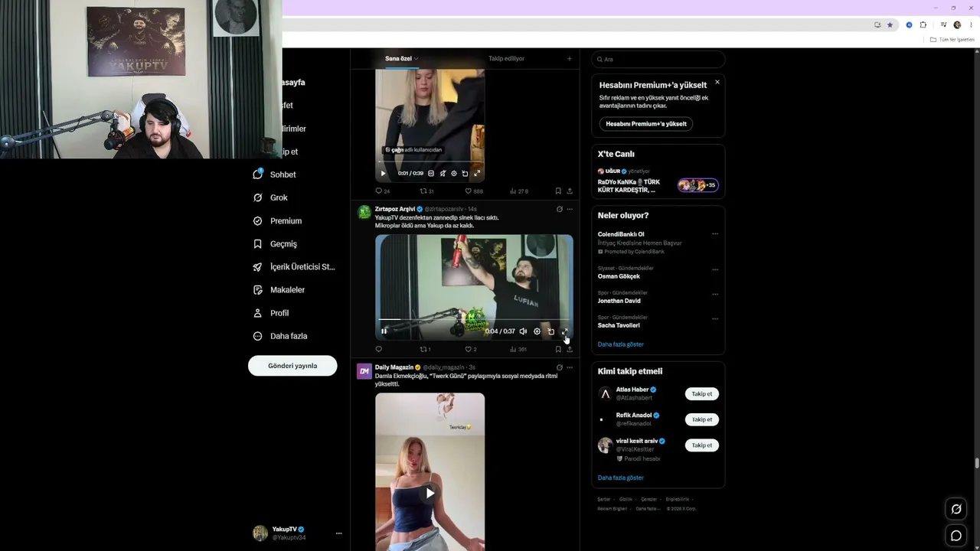980x551 pixels.
Task: Follow viral kesit arsiv
Action: tap(702, 445)
